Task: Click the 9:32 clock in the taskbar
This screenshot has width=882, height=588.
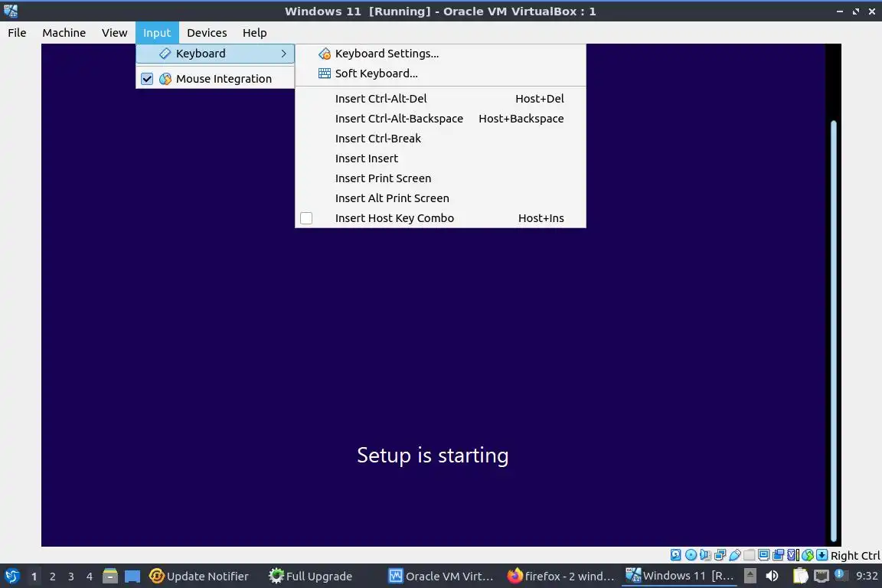Action: pyautogui.click(x=867, y=576)
